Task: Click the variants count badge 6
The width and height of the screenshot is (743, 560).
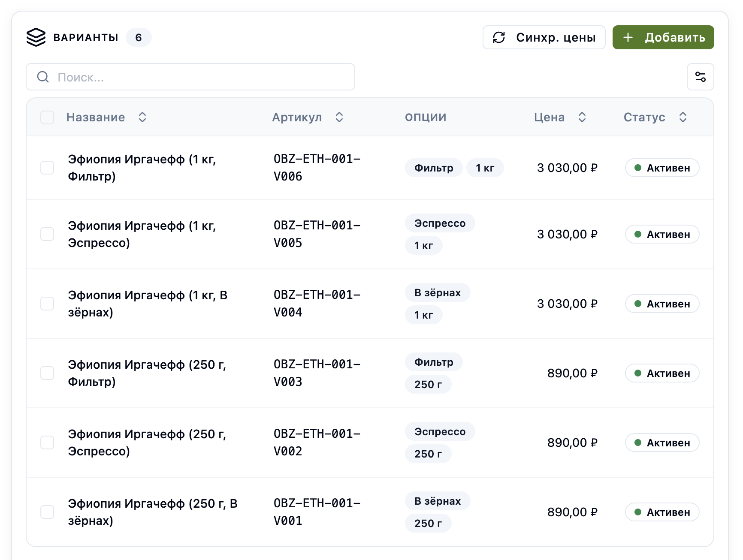Action: [x=139, y=37]
